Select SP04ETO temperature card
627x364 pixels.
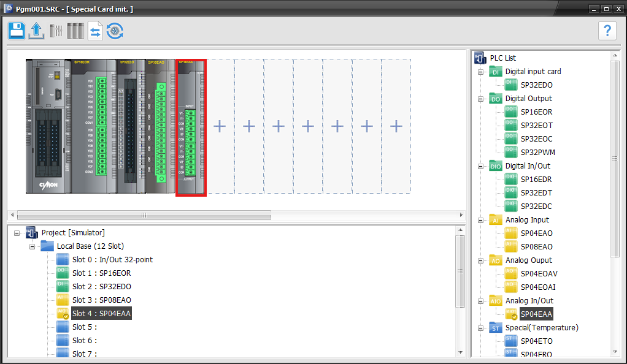(537, 341)
